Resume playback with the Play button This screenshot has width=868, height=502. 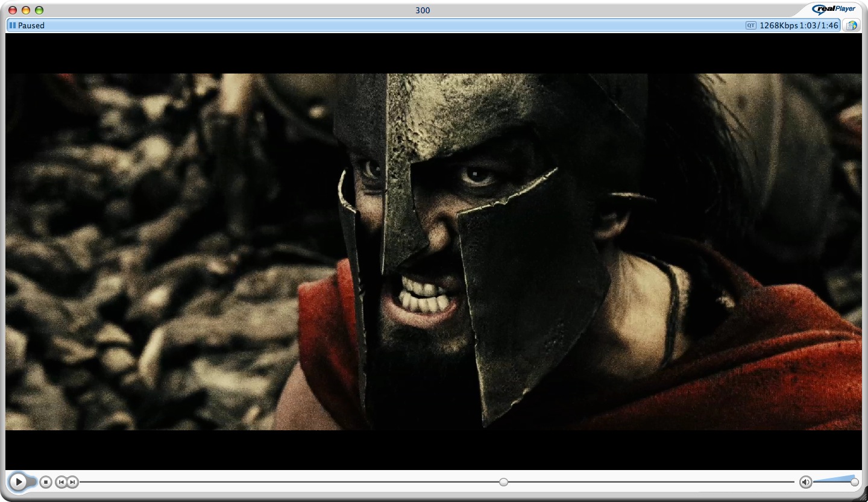(18, 482)
